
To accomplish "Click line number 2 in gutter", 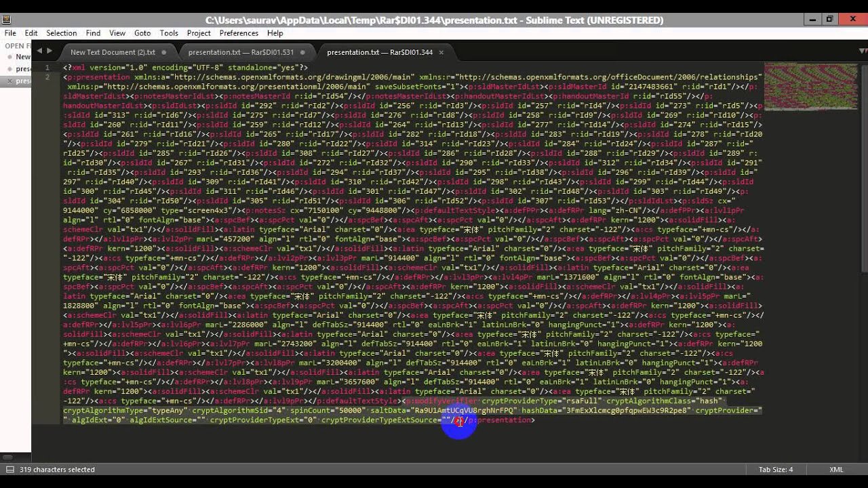I will click(47, 77).
